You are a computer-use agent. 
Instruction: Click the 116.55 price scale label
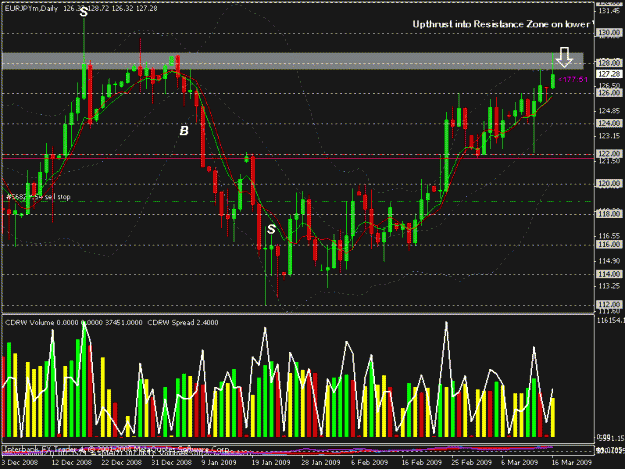609,235
